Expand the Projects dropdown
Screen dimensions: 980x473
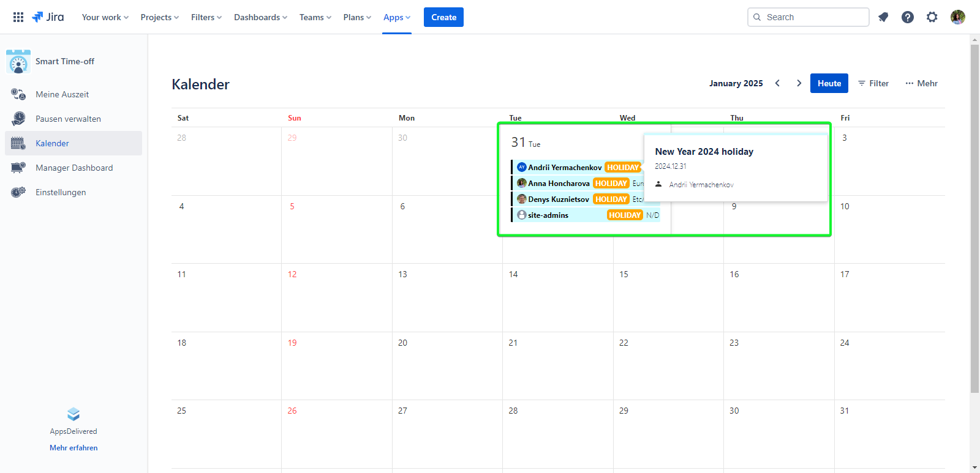[x=159, y=17]
